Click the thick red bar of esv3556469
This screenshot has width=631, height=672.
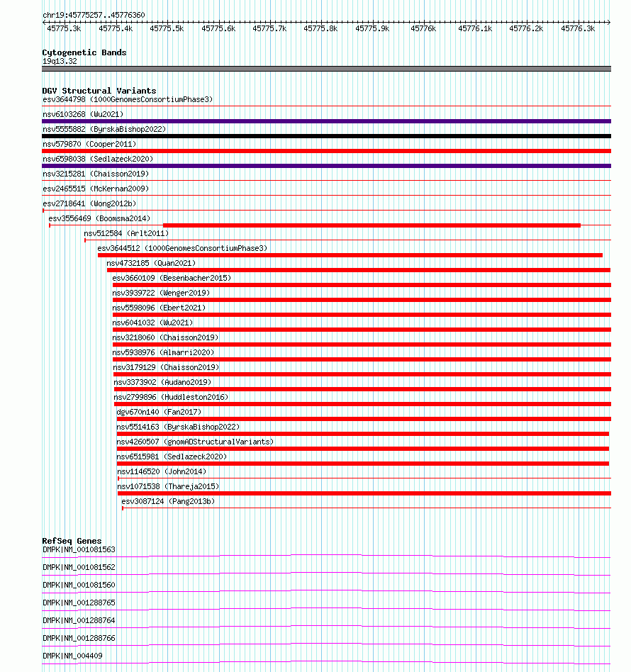pyautogui.click(x=372, y=225)
